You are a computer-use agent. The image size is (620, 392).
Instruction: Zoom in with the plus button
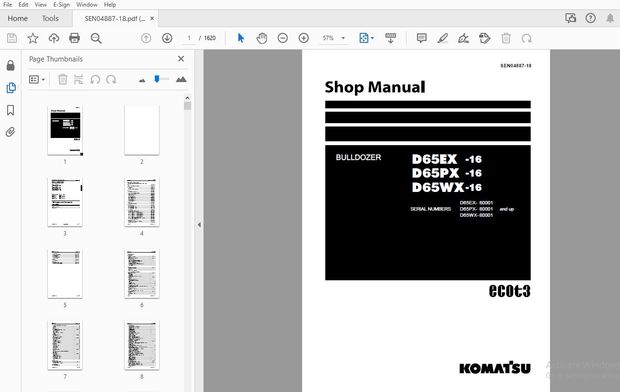[304, 38]
